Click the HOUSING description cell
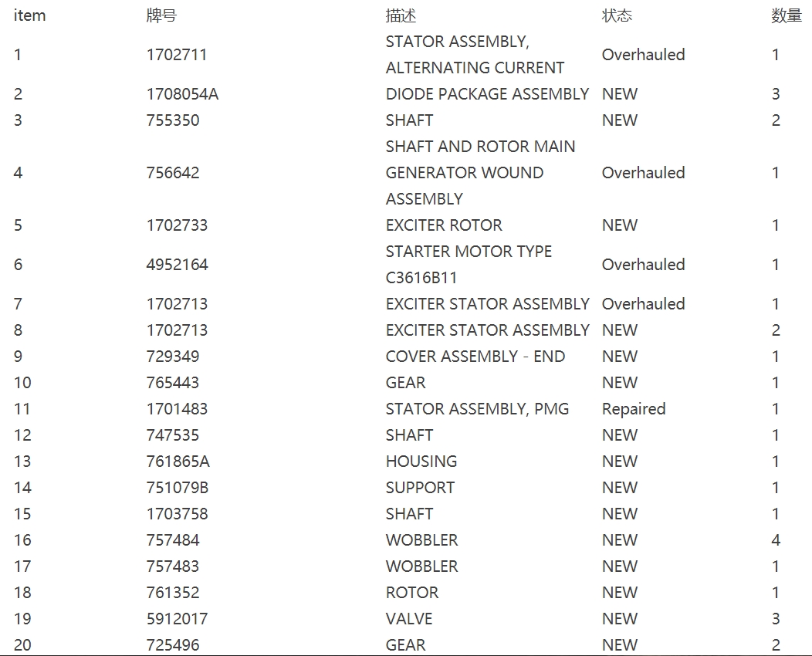Screen dimensions: 812x656 421,462
